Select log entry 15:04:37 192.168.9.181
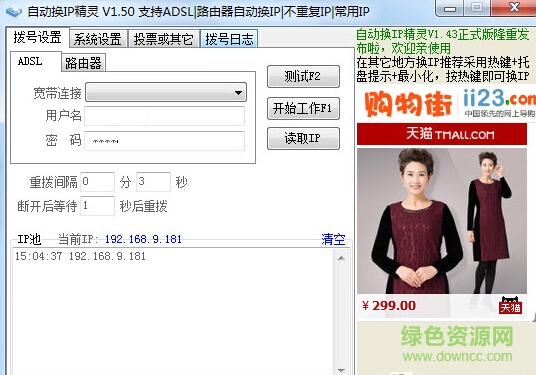The width and height of the screenshot is (536, 375). 80,256
